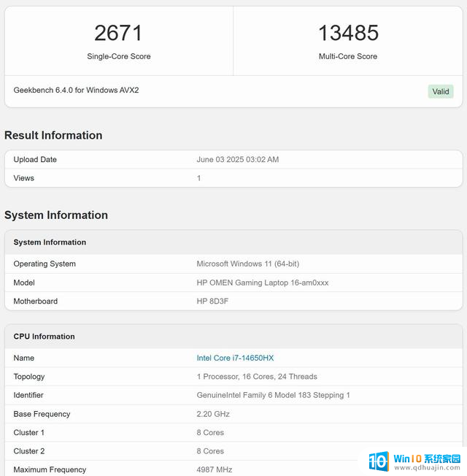Click the Model row label
The image size is (467, 476).
coord(24,283)
